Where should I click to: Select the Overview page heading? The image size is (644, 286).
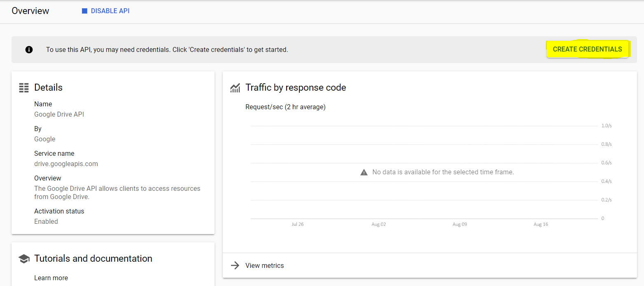(x=30, y=11)
